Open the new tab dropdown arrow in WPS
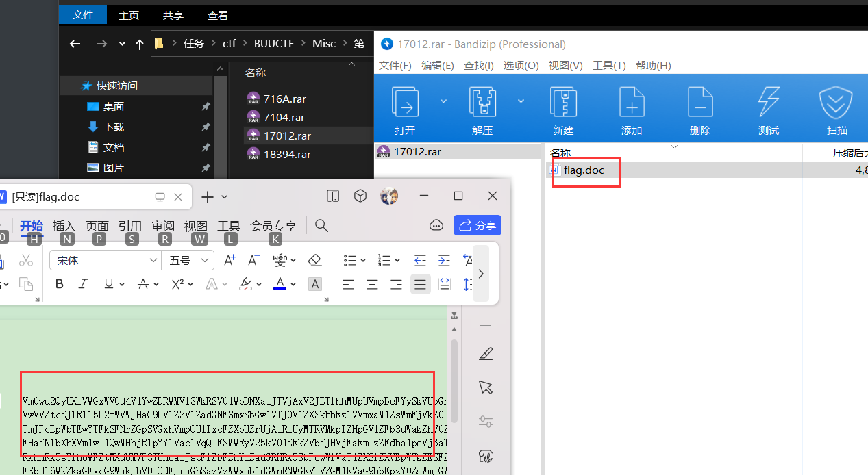 224,197
